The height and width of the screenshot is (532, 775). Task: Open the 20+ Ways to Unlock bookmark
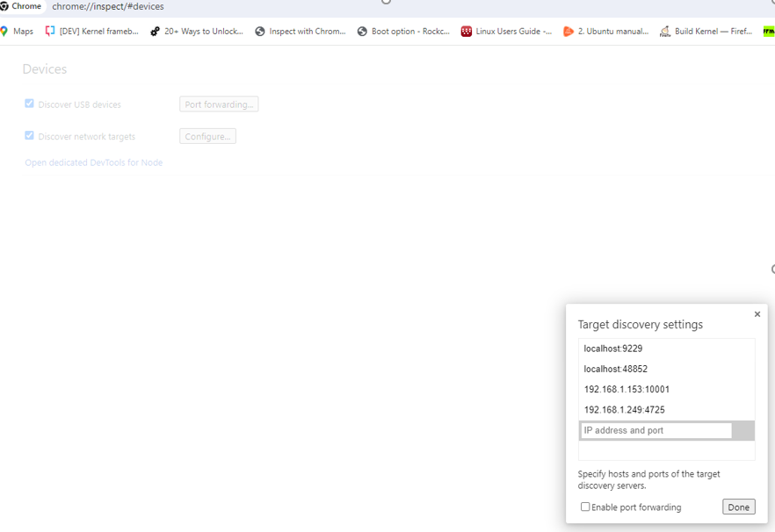[197, 32]
